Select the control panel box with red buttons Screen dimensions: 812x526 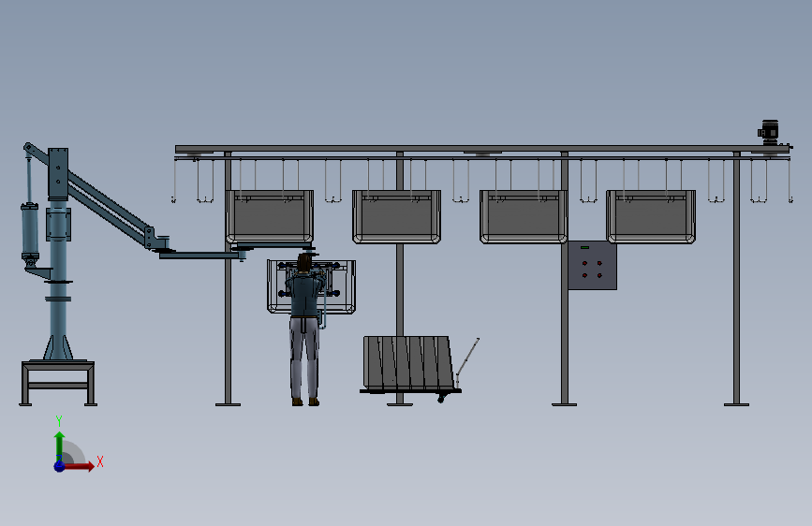click(x=593, y=265)
